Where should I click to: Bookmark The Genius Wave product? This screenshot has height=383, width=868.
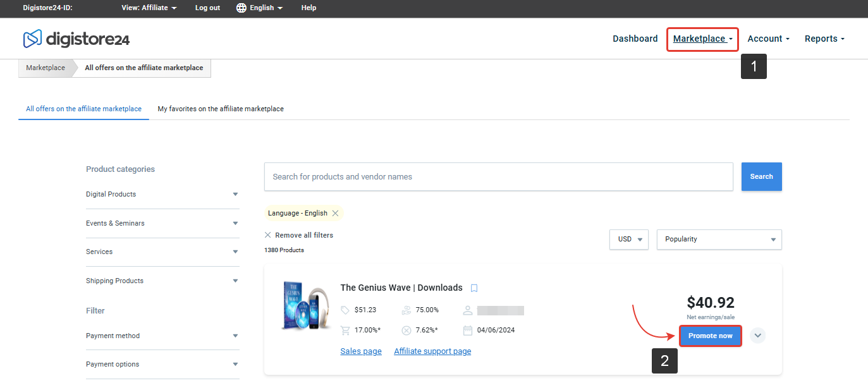coord(474,288)
